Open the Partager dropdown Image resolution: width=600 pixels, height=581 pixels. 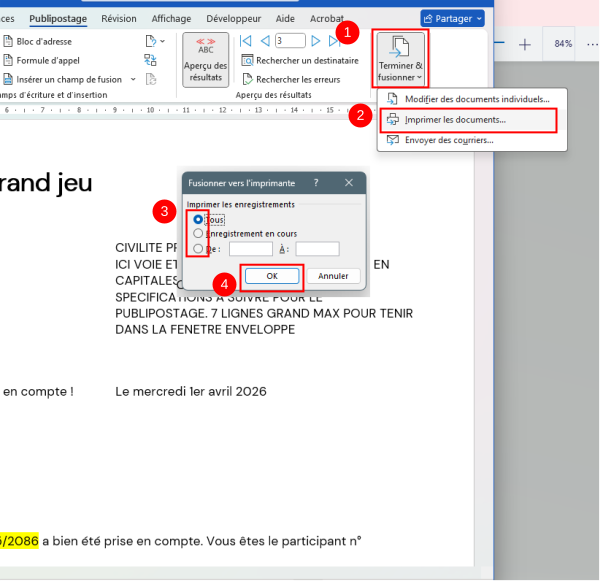pyautogui.click(x=452, y=18)
